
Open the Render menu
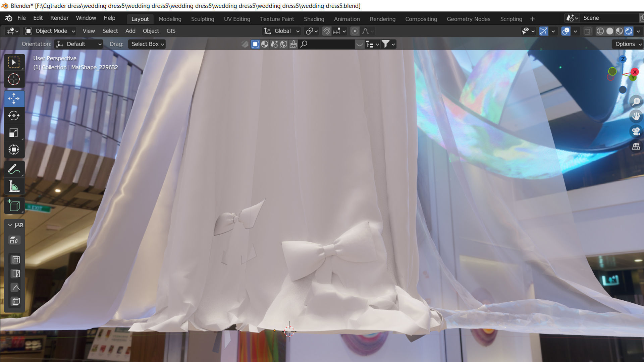pos(59,18)
